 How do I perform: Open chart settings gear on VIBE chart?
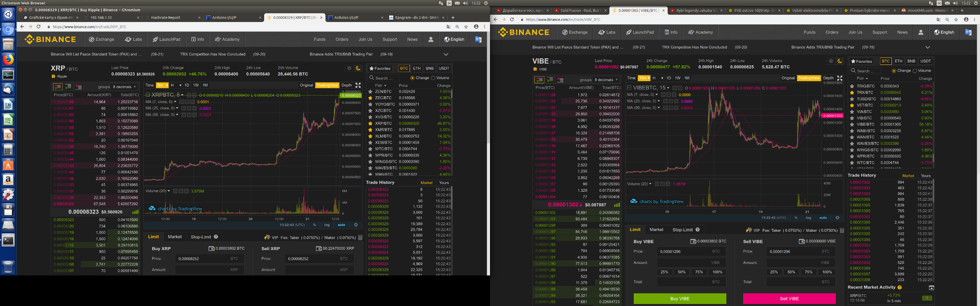point(837,218)
